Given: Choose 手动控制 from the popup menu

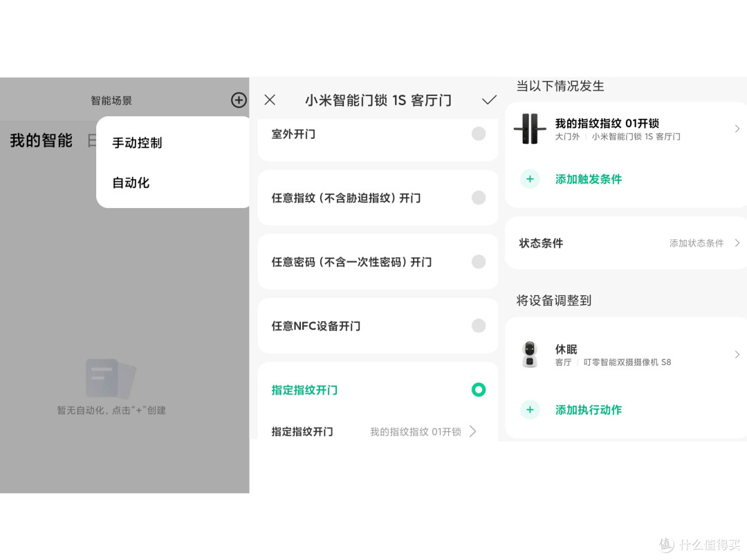Looking at the screenshot, I should point(137,143).
